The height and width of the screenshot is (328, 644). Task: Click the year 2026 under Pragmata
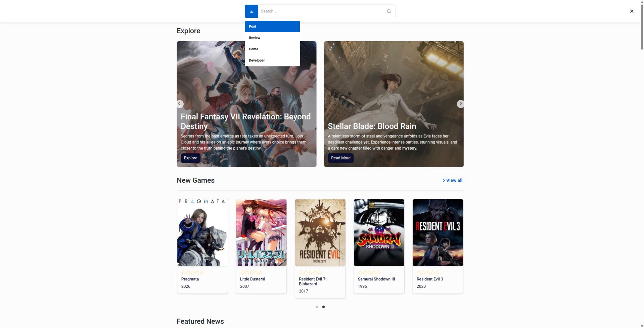click(186, 286)
